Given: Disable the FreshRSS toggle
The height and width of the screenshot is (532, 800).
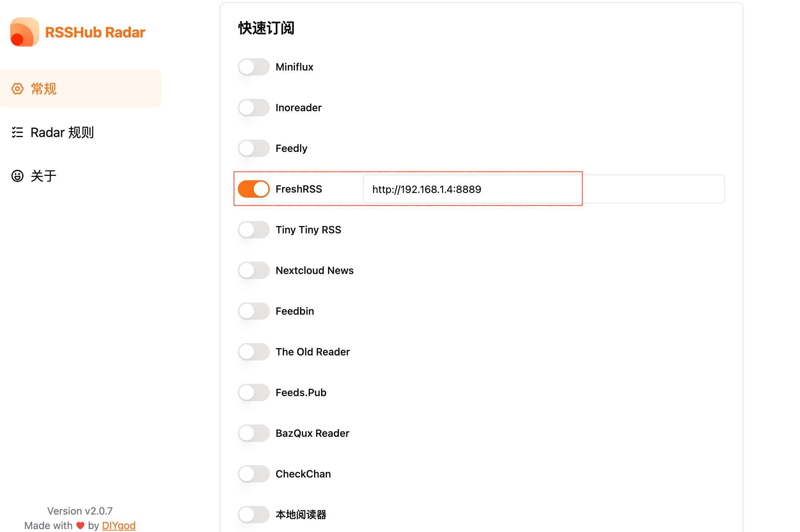Looking at the screenshot, I should click(253, 189).
